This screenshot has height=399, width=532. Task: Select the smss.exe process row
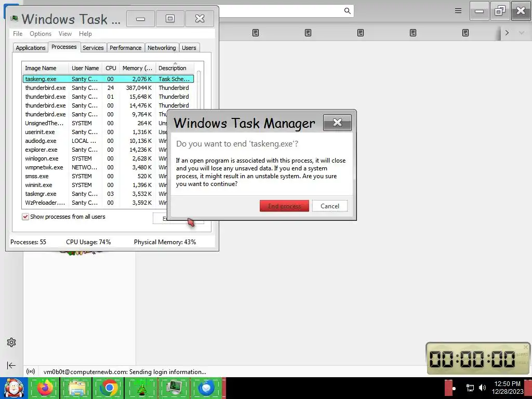click(x=95, y=176)
